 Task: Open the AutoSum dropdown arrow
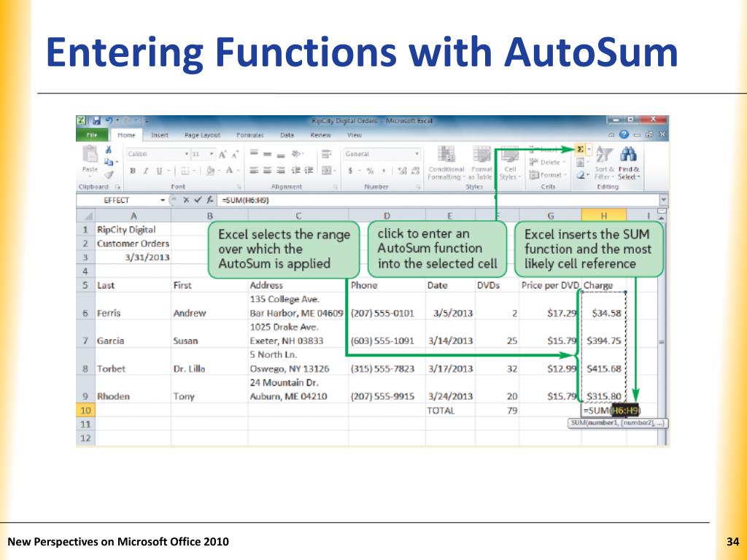589,149
